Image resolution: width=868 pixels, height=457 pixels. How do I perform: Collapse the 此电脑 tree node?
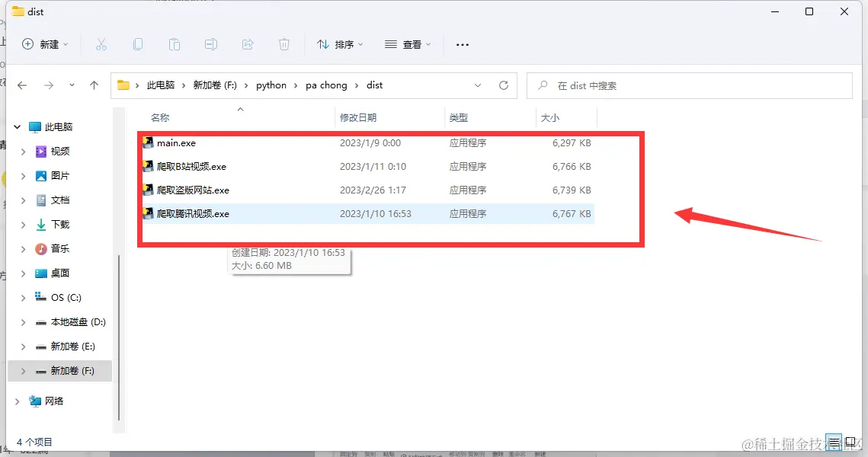tap(18, 126)
